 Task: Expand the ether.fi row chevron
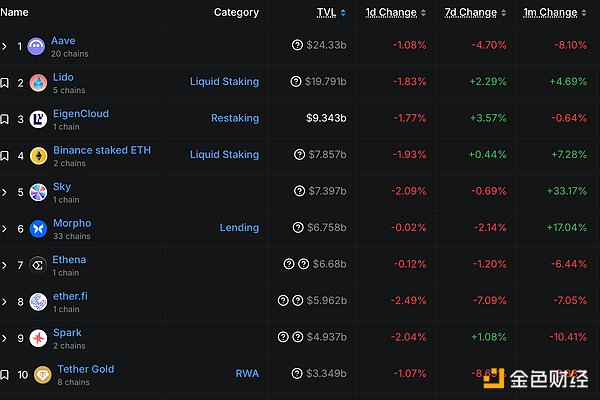coord(6,301)
